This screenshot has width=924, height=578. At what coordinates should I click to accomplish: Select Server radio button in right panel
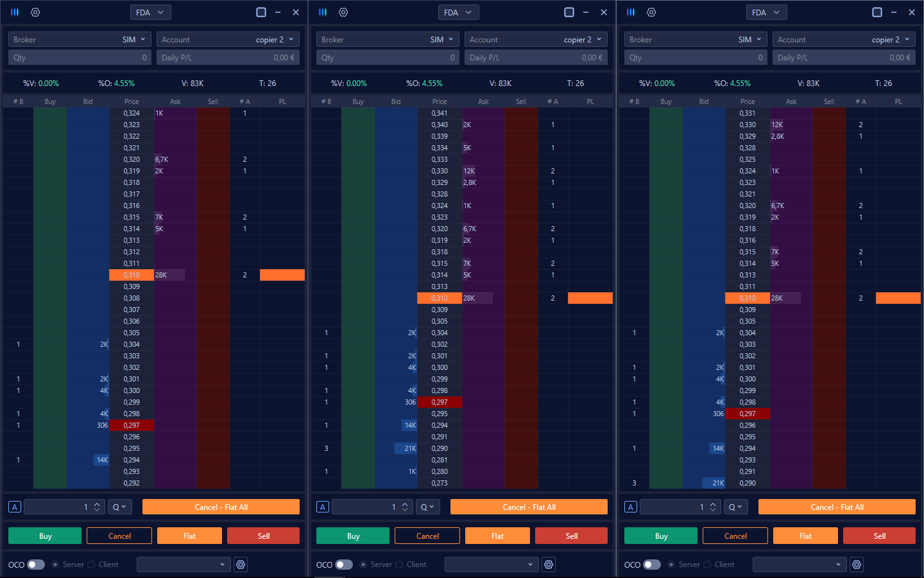click(x=671, y=565)
